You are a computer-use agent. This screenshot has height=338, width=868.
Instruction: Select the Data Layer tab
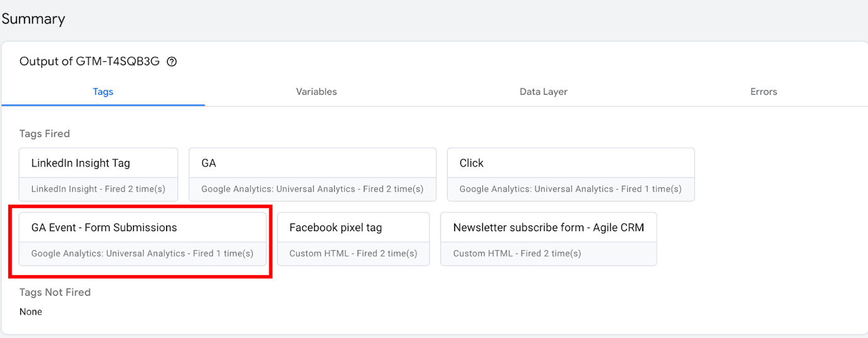543,92
